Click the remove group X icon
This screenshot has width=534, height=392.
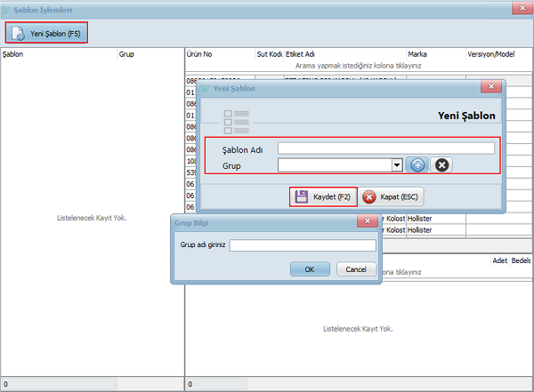pyautogui.click(x=441, y=164)
